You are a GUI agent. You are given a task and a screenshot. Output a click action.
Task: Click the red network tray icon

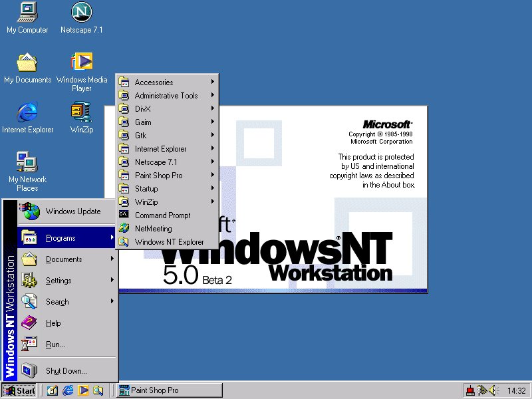pos(470,390)
